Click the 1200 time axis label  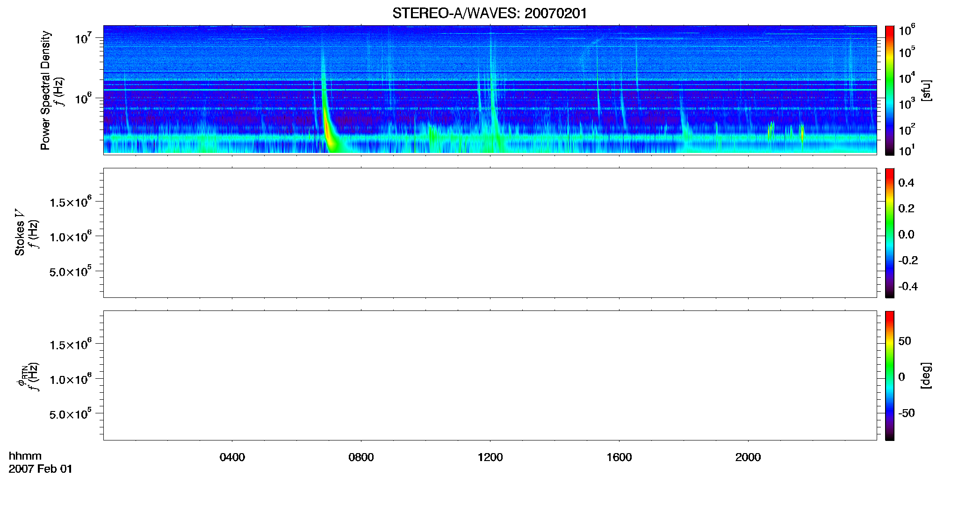coord(490,457)
